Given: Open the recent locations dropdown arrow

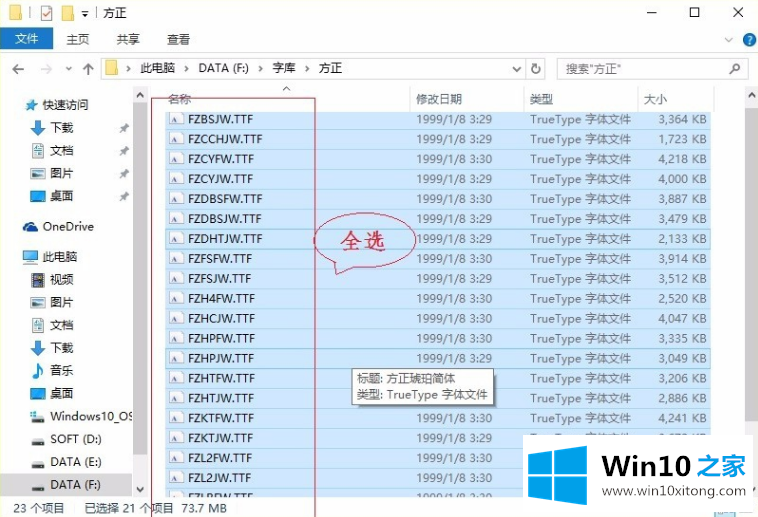Looking at the screenshot, I should 66,69.
